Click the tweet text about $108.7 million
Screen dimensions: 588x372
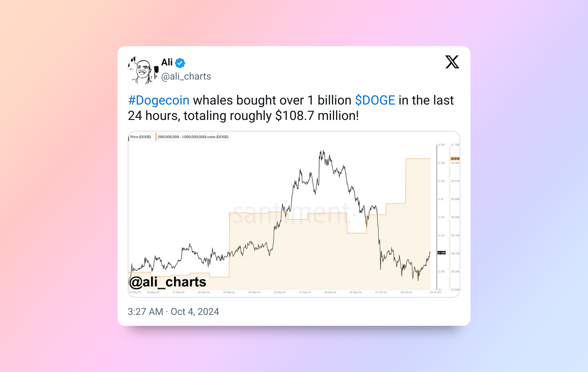[291, 108]
